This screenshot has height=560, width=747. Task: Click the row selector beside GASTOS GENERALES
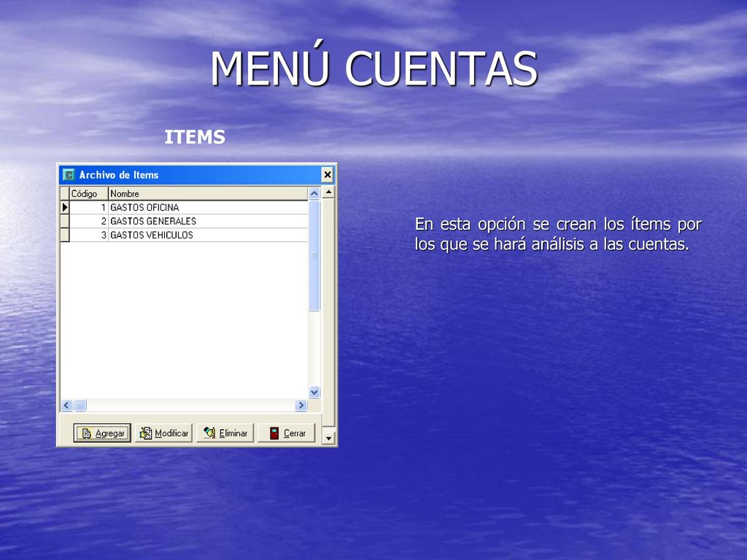[65, 221]
